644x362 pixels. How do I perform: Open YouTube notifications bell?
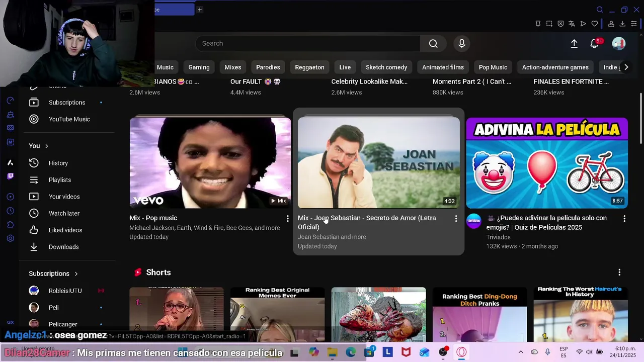click(x=595, y=44)
